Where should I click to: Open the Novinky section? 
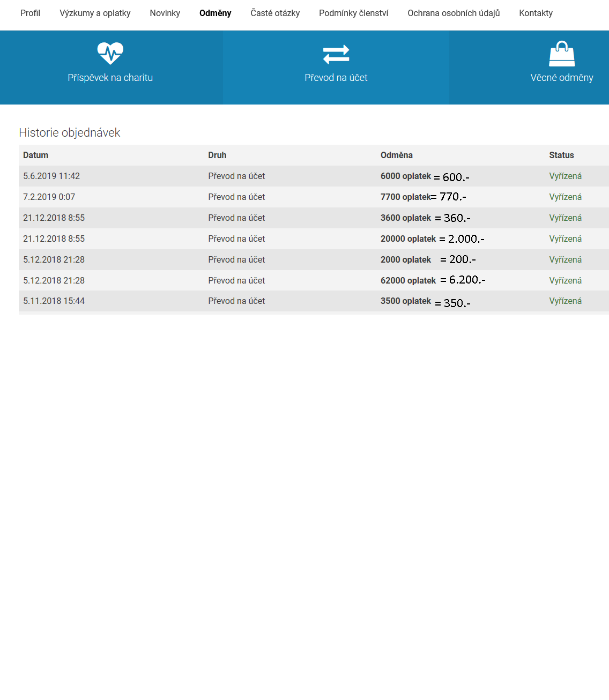click(165, 13)
